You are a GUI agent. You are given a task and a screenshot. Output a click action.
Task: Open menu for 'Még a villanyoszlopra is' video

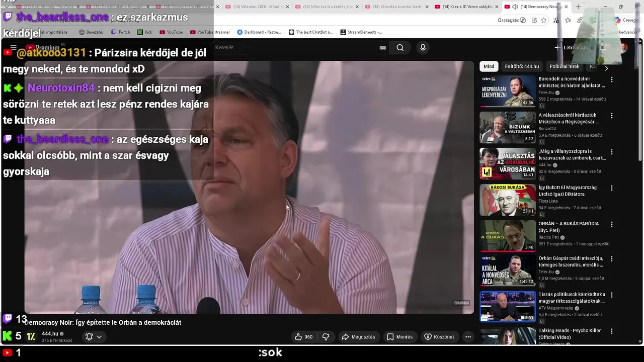tap(612, 152)
